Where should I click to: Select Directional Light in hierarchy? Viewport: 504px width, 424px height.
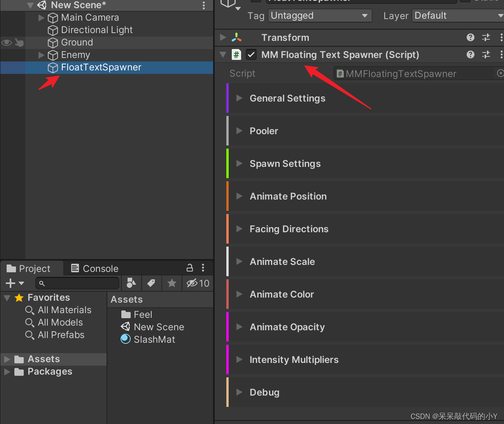97,30
